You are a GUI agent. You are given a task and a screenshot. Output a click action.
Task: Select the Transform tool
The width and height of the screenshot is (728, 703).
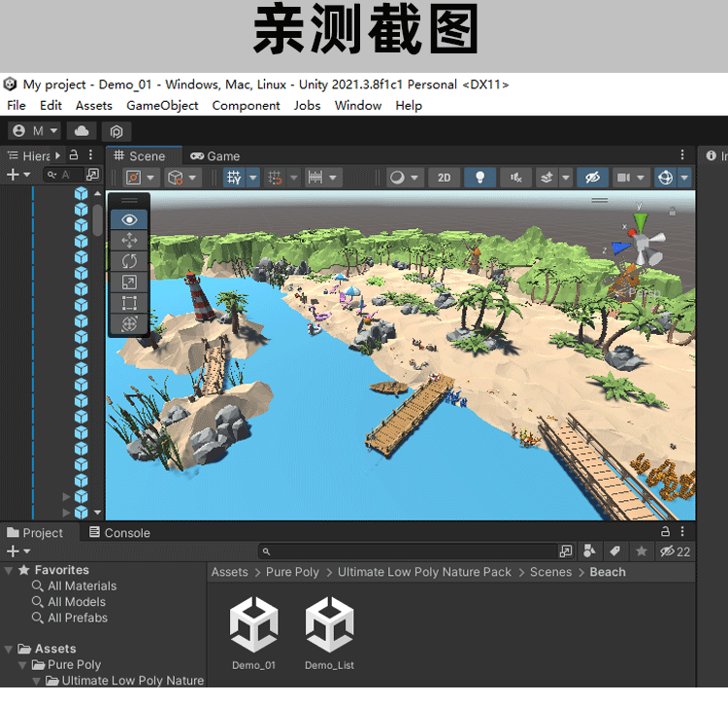129,323
